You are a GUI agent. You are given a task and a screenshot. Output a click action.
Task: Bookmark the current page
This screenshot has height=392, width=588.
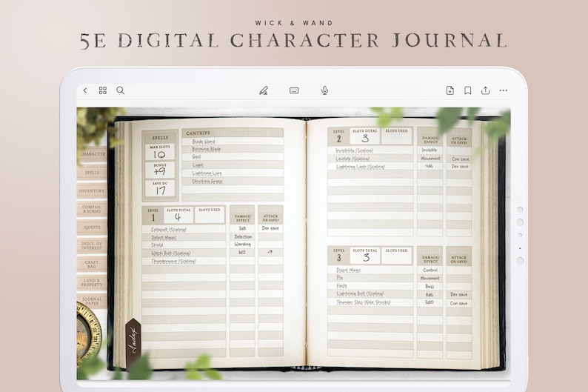[467, 90]
